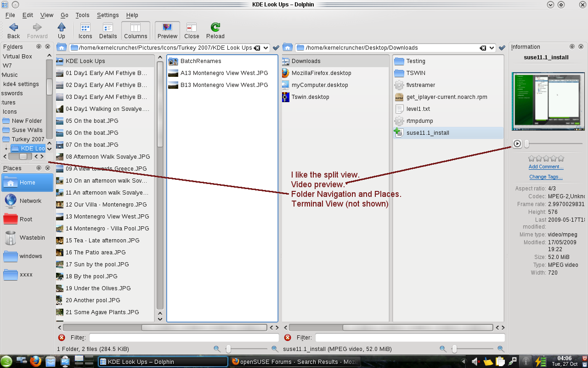
Task: Select the Columns view mode
Action: pyautogui.click(x=136, y=31)
